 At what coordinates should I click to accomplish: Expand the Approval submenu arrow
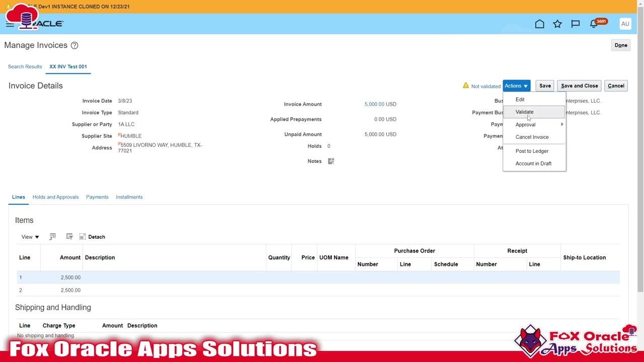[x=562, y=124]
